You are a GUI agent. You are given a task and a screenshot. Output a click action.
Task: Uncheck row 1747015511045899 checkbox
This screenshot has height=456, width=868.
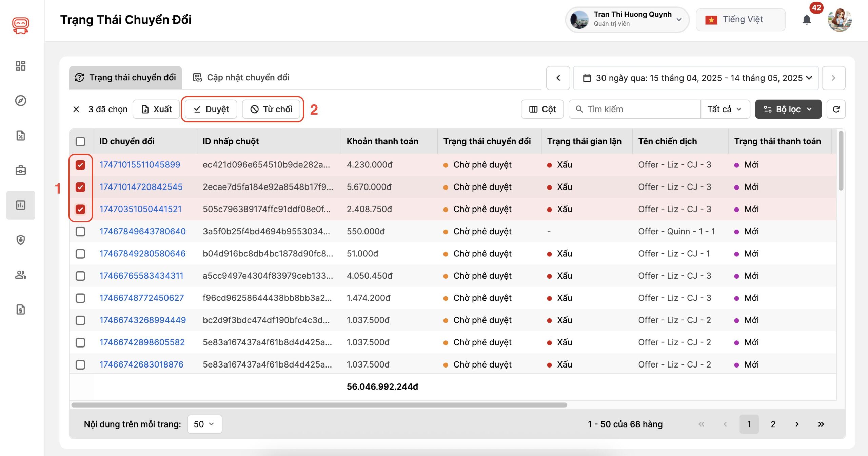(x=80, y=165)
